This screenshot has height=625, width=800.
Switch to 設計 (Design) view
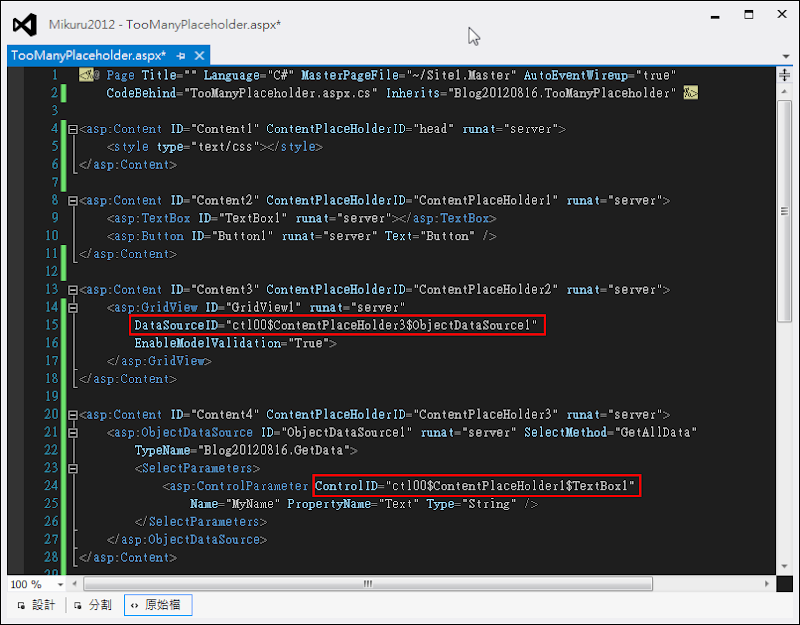(36, 605)
